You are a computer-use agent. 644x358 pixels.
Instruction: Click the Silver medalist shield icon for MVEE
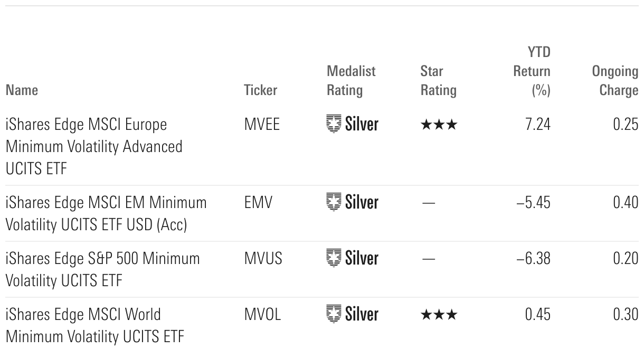[334, 124]
